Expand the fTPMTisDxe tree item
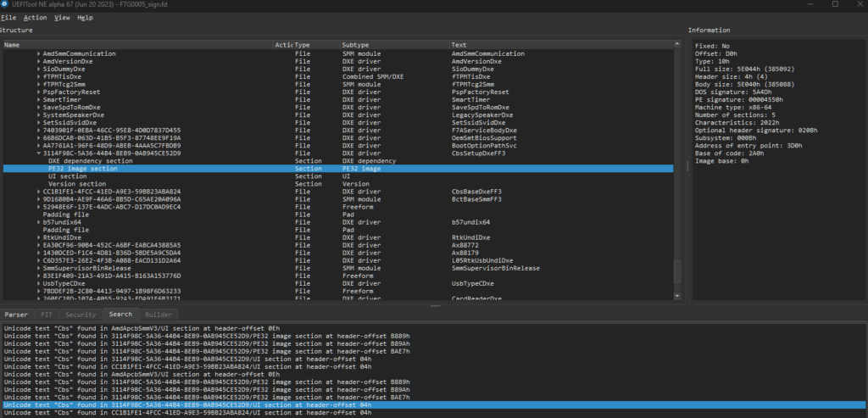The width and height of the screenshot is (868, 418). click(x=39, y=76)
